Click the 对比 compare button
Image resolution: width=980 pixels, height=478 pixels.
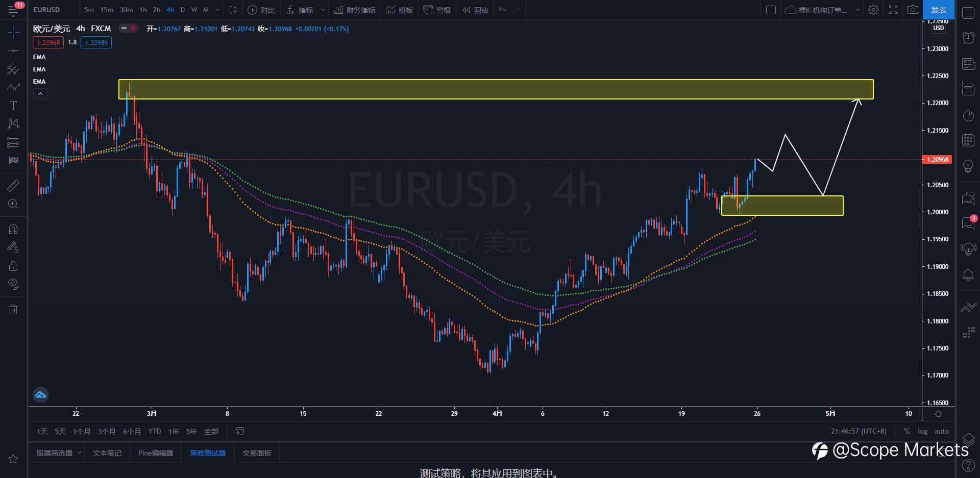pos(261,10)
